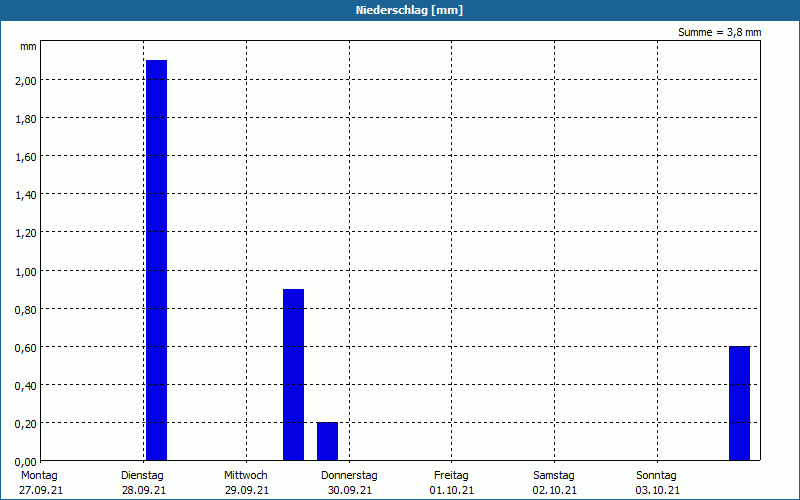Viewport: 800px width, 500px height.
Task: Click the '27.09.21' date label
Action: tap(41, 491)
